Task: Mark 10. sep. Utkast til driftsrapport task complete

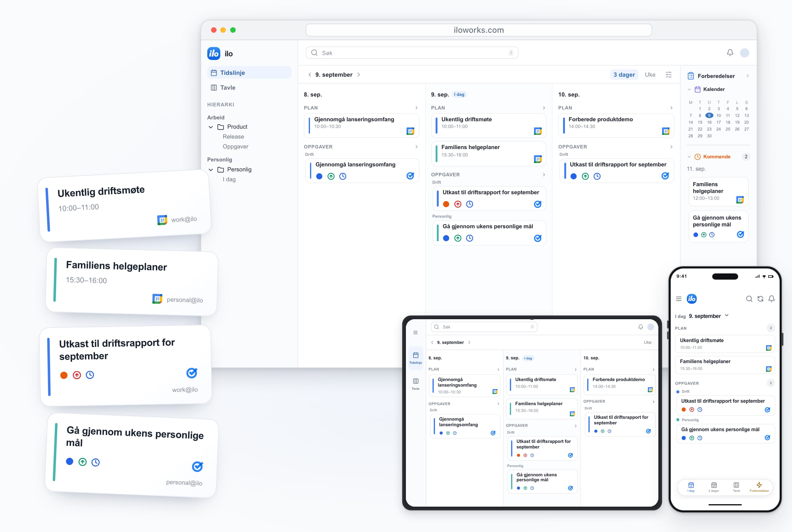Action: point(665,176)
